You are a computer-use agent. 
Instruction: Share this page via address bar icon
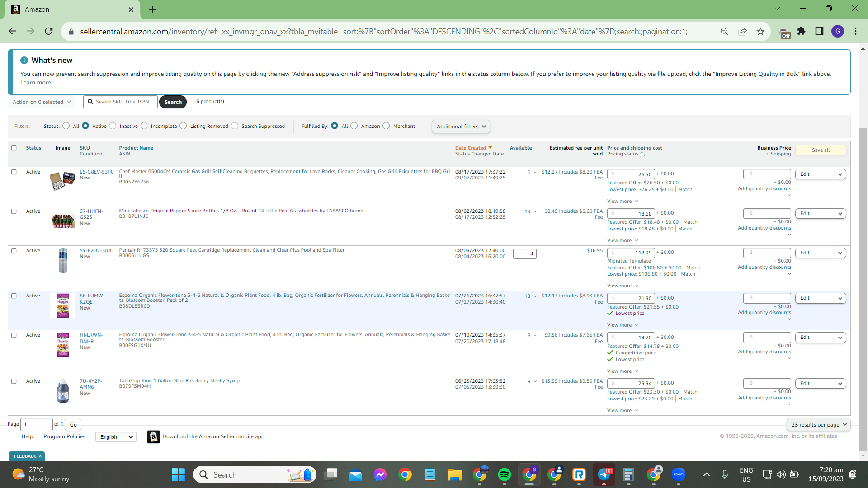(742, 31)
